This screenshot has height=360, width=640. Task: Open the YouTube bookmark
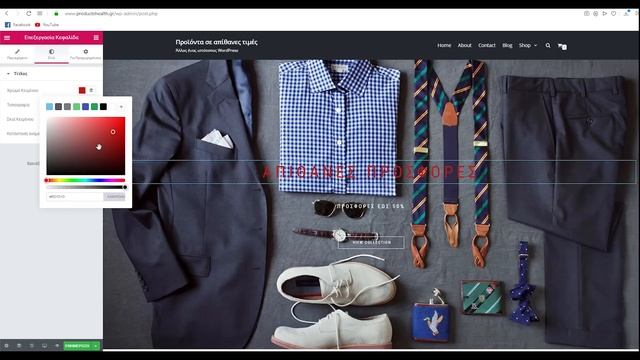click(47, 25)
